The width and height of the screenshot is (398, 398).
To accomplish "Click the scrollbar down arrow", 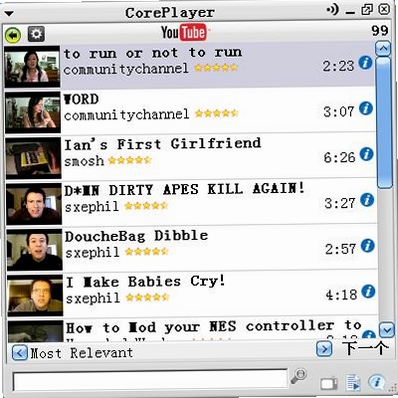I will tap(387, 330).
